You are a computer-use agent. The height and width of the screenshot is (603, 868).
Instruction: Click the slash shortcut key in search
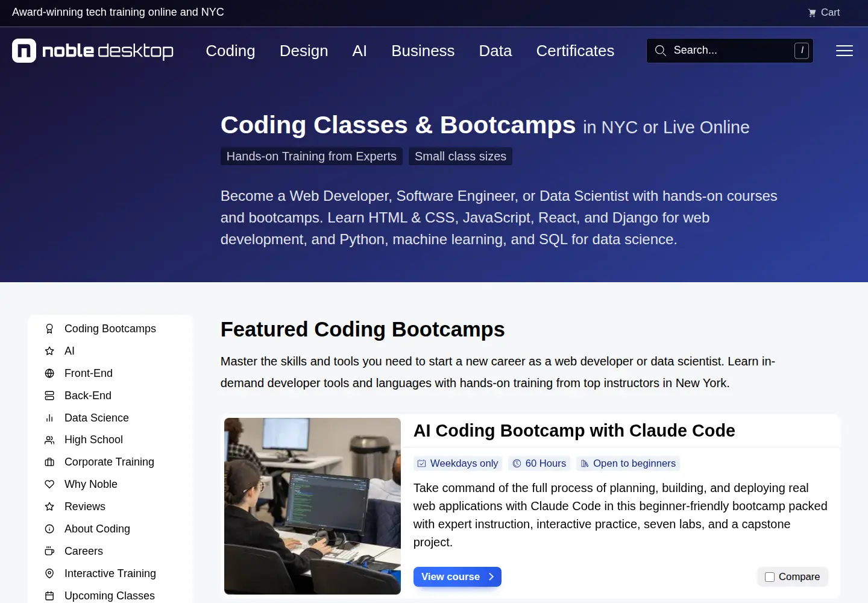(802, 51)
